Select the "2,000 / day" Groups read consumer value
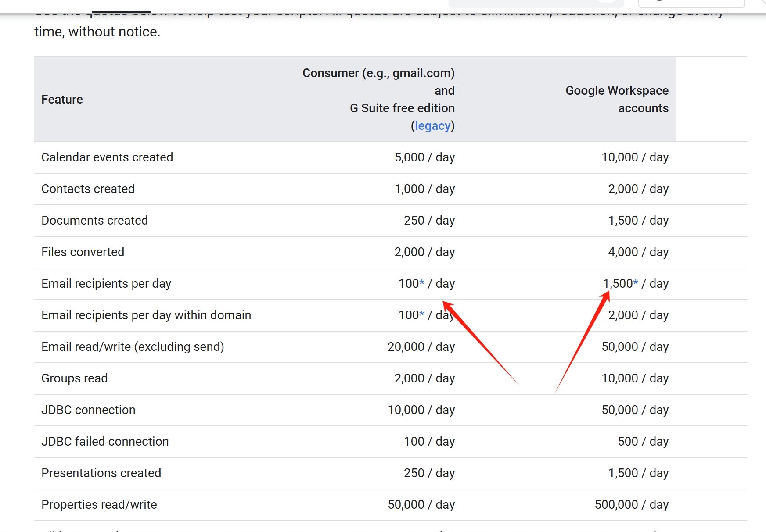Viewport: 766px width, 532px height. pos(424,378)
